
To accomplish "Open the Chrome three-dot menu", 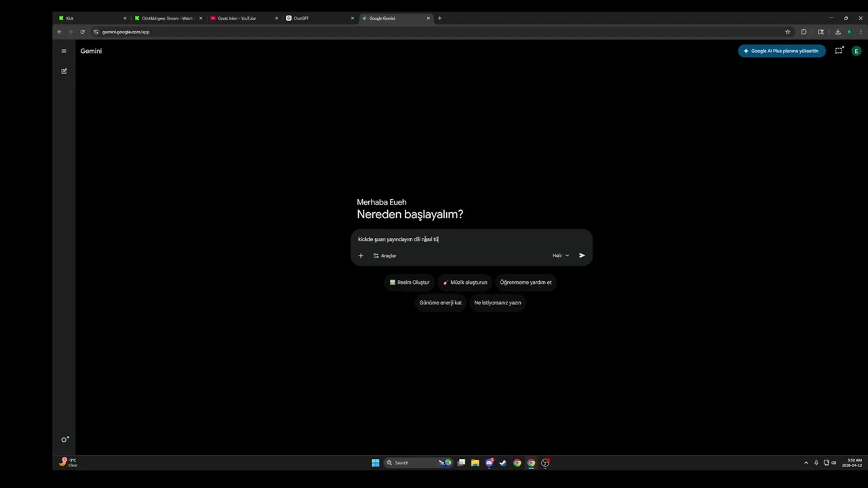I will click(x=861, y=32).
